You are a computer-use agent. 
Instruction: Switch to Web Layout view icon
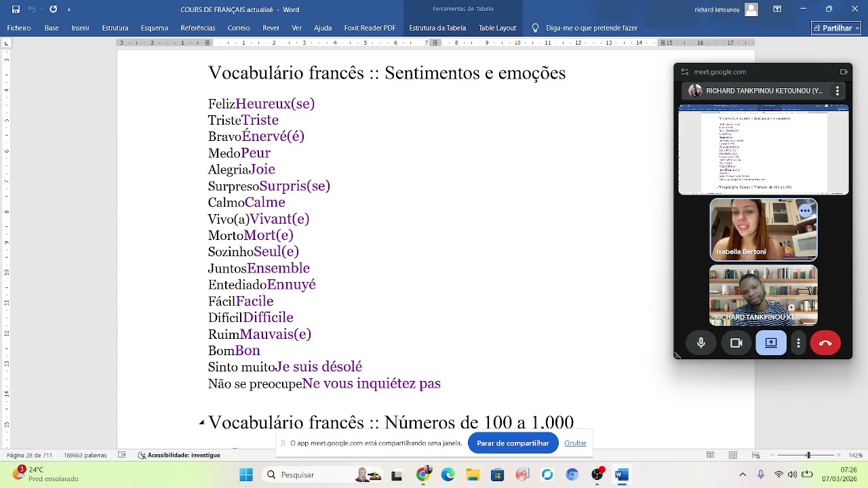[x=756, y=455]
